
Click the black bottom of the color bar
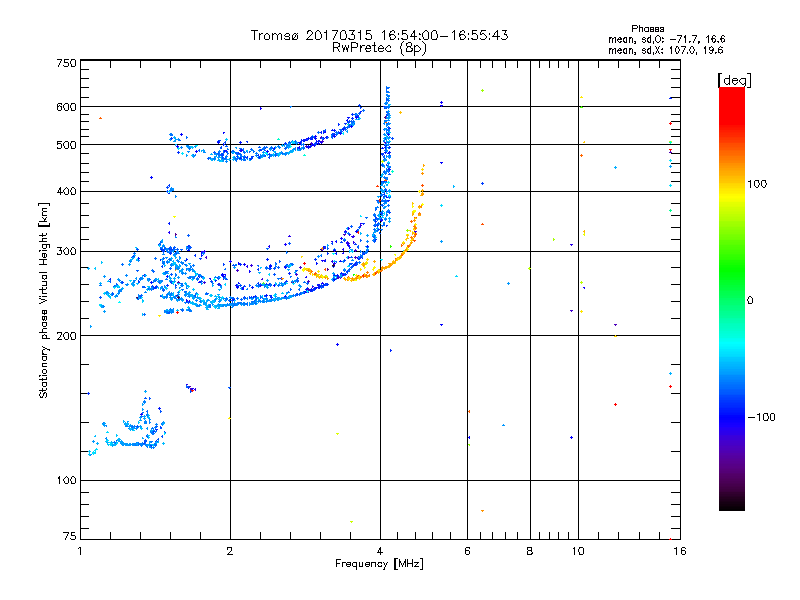pyautogui.click(x=732, y=503)
